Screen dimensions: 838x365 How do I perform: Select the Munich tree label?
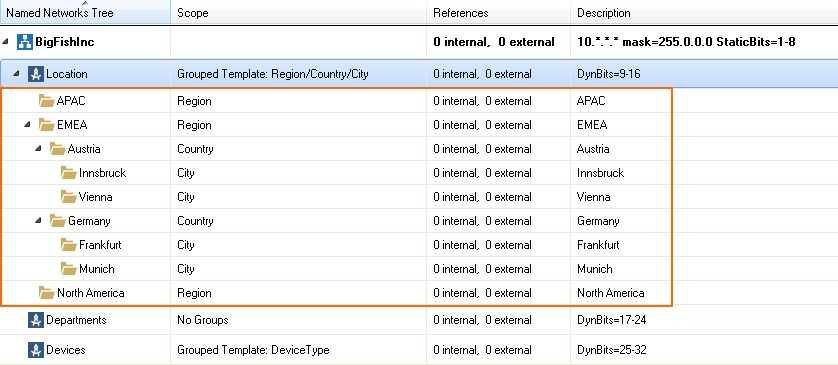point(97,269)
